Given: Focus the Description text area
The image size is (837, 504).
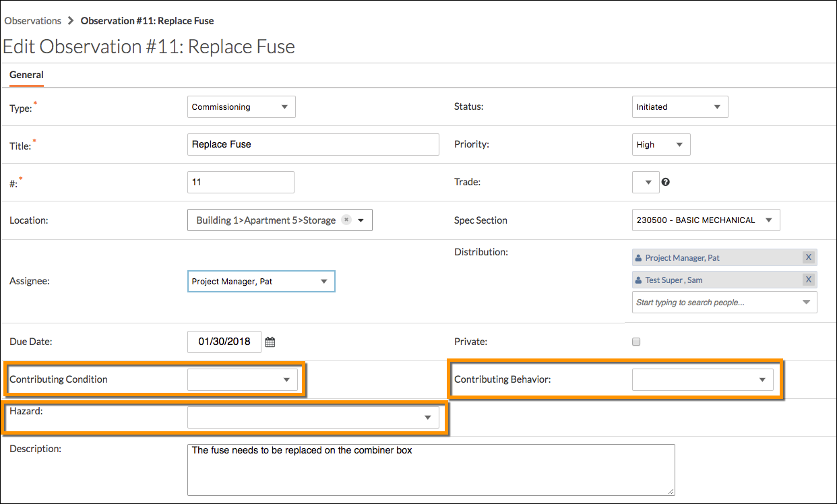Looking at the screenshot, I should coord(431,470).
